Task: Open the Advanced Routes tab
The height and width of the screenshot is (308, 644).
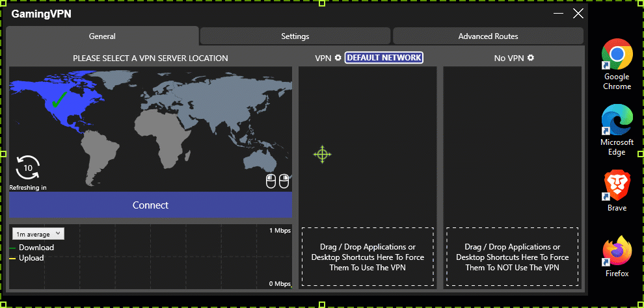Action: pyautogui.click(x=488, y=36)
